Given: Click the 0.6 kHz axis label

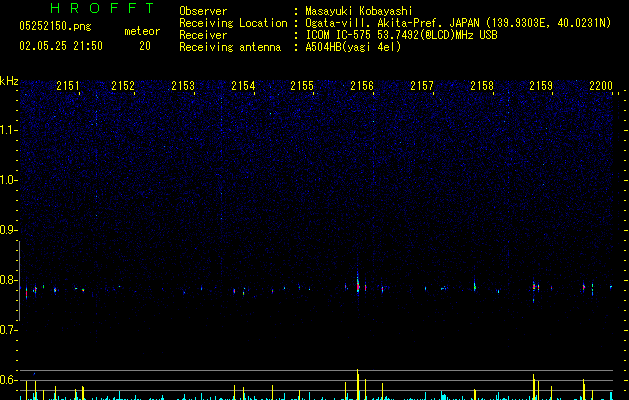Looking at the screenshot, I should pyautogui.click(x=9, y=380).
